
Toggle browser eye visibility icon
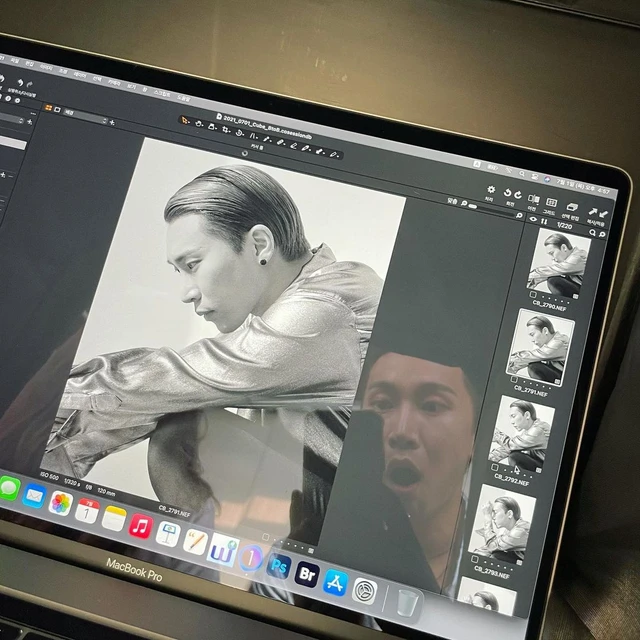coord(533,219)
